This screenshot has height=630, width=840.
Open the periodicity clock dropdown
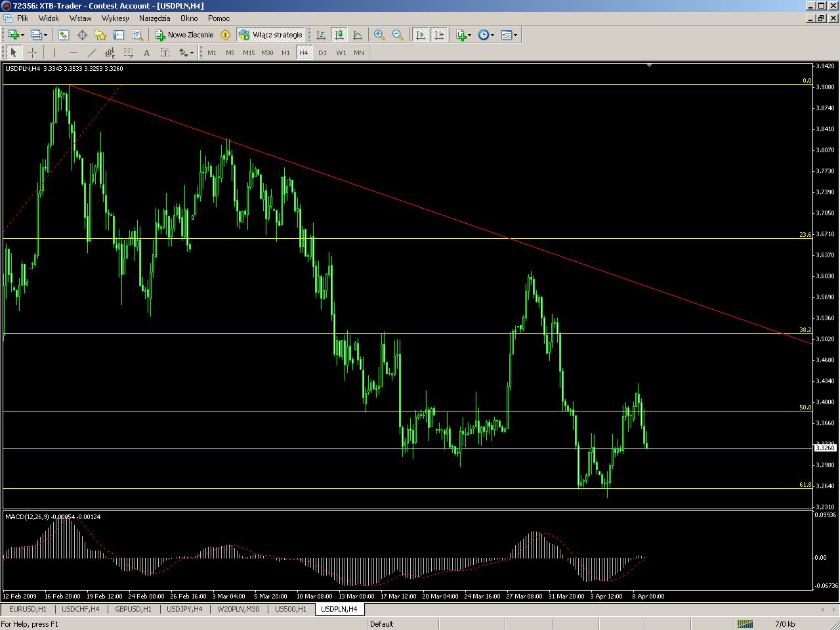(x=486, y=35)
